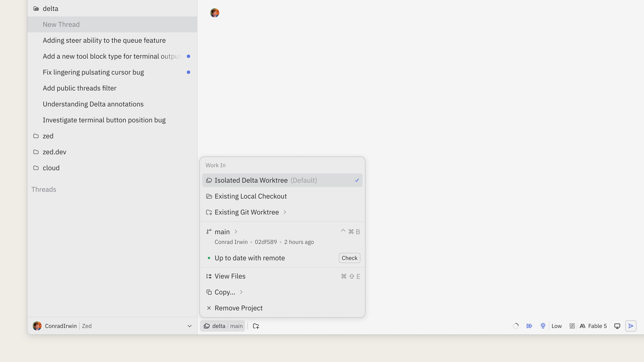This screenshot has height=362, width=644.
Task: Click the Threads section label
Action: click(44, 189)
